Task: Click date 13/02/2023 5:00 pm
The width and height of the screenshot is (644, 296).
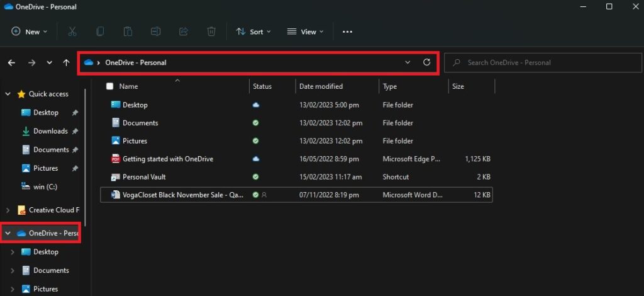Action: (x=329, y=105)
